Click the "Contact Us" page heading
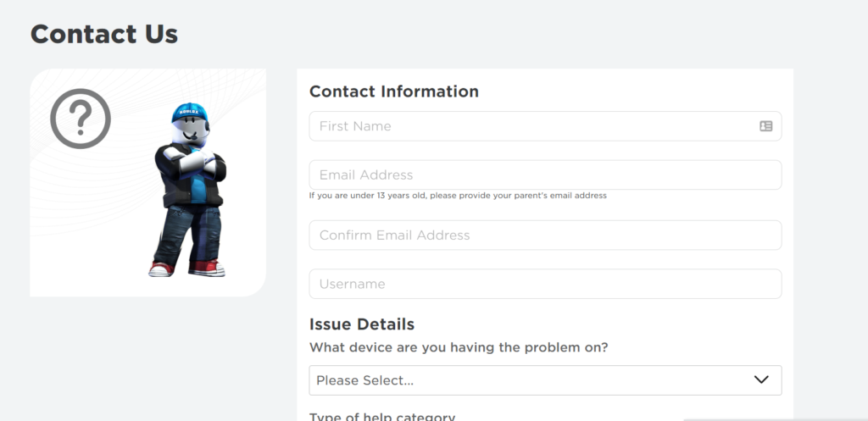Screen dimensions: 868x421 point(104,34)
